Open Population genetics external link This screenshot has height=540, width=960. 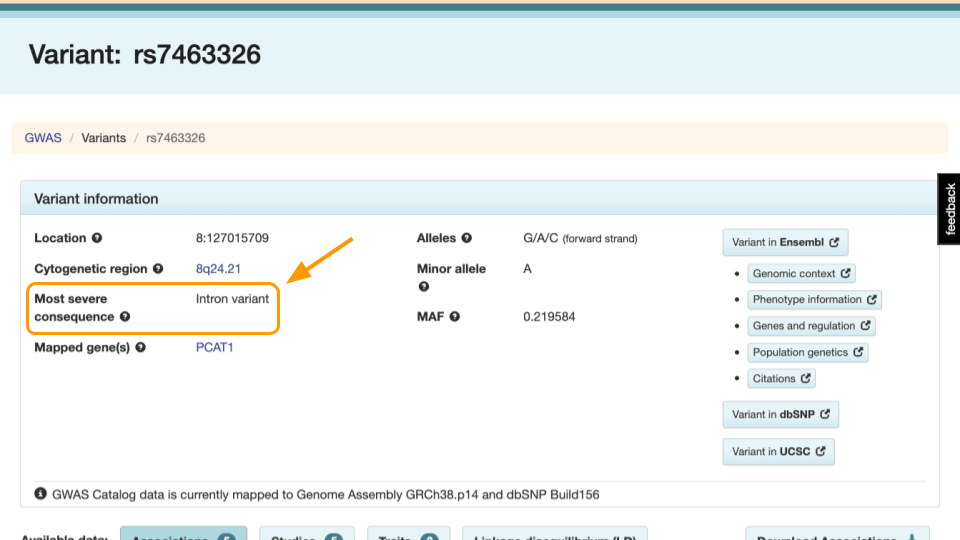(808, 352)
